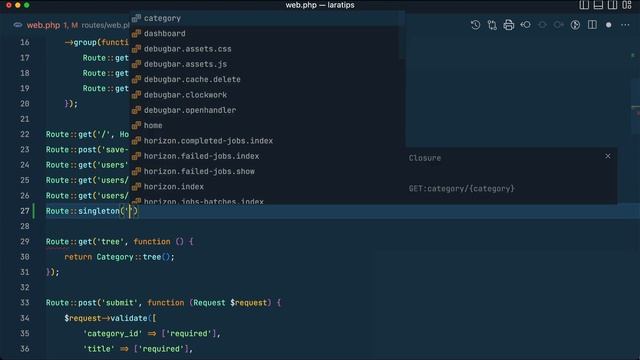Click 'category_id' key on line 35

113,333
